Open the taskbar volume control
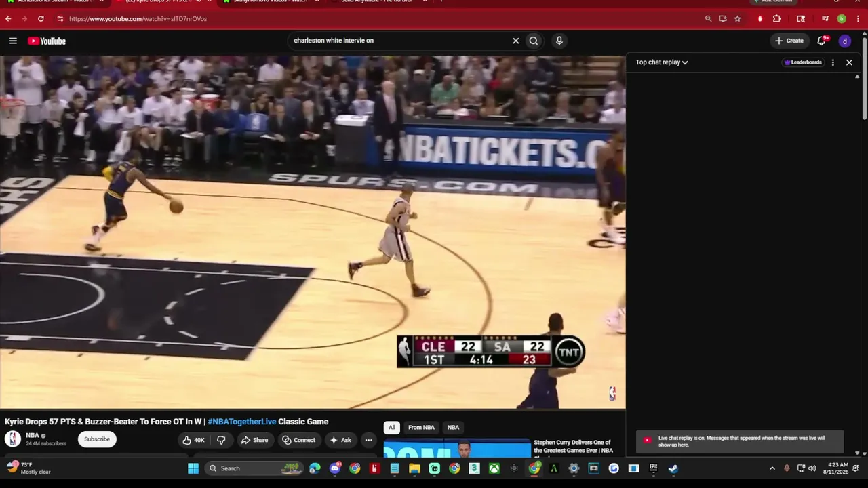The width and height of the screenshot is (868, 488). 812,468
